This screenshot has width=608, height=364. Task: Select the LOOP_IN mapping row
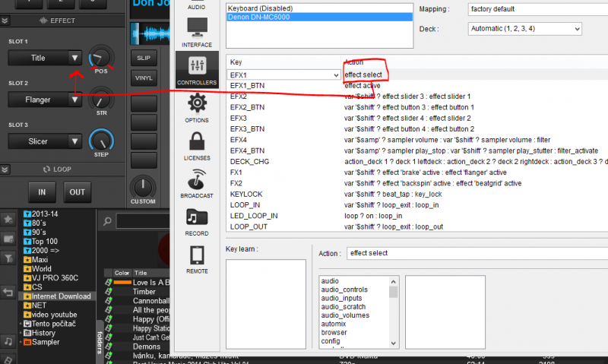click(x=417, y=205)
